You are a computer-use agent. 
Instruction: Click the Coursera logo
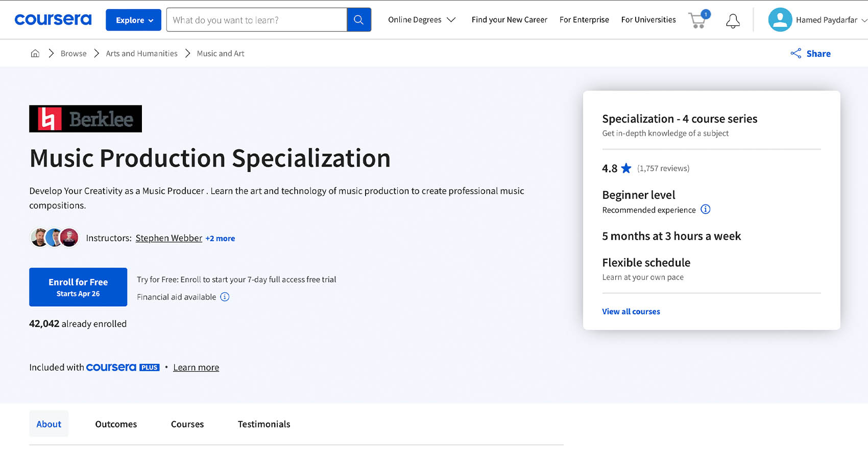point(53,19)
